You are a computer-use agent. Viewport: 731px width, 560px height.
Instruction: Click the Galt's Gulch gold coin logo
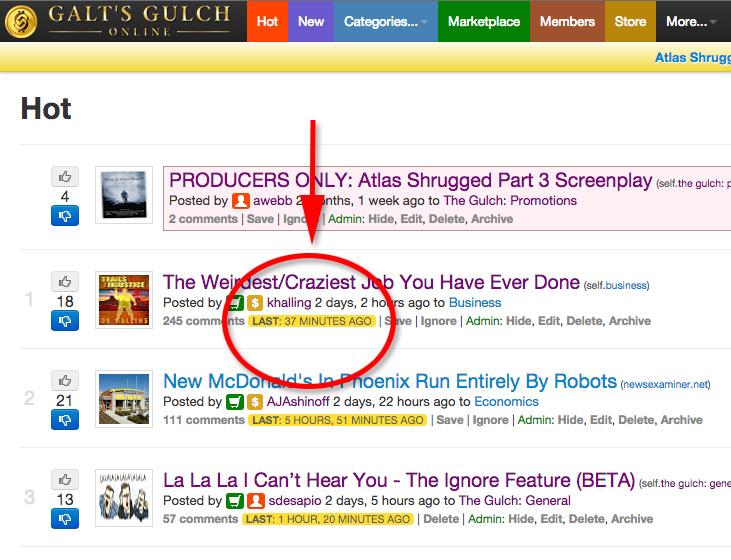pos(21,21)
